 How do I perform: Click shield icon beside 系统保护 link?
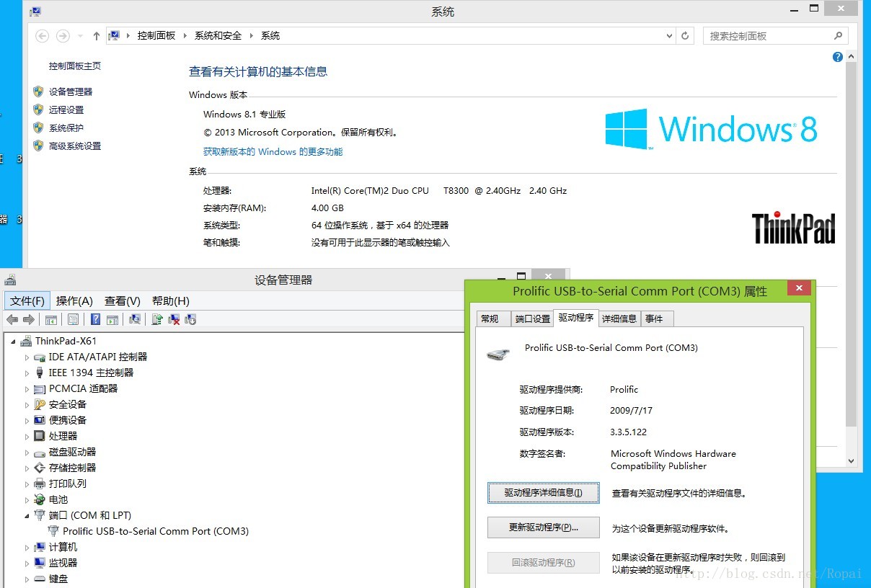38,128
